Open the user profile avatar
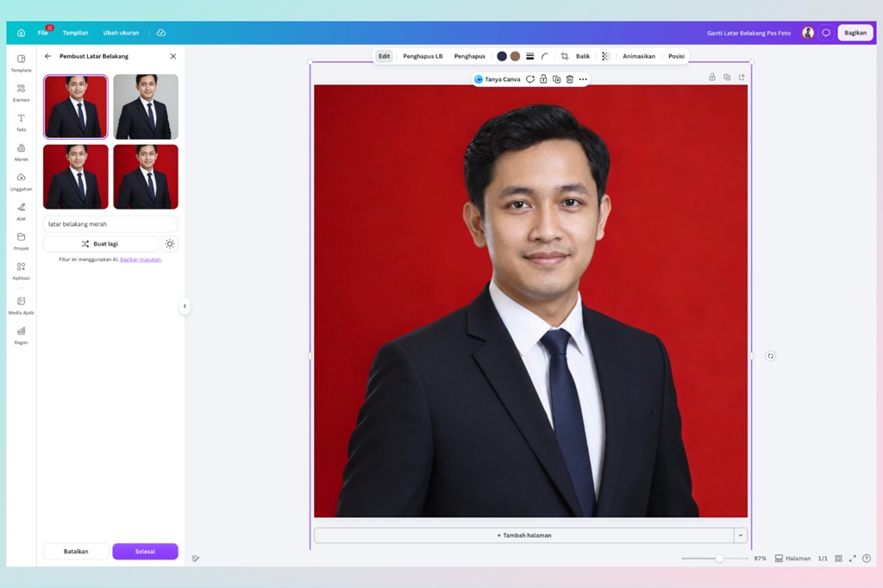 [x=807, y=33]
